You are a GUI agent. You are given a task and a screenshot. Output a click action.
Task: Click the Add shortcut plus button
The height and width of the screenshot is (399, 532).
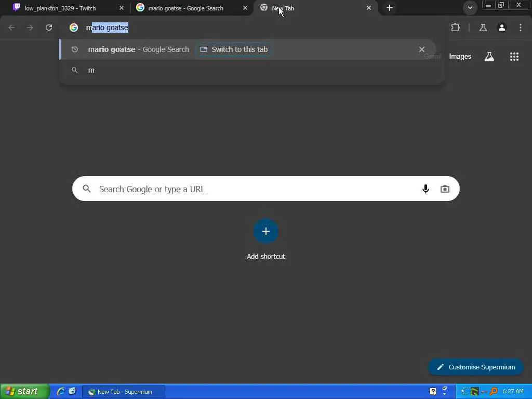coord(266,231)
